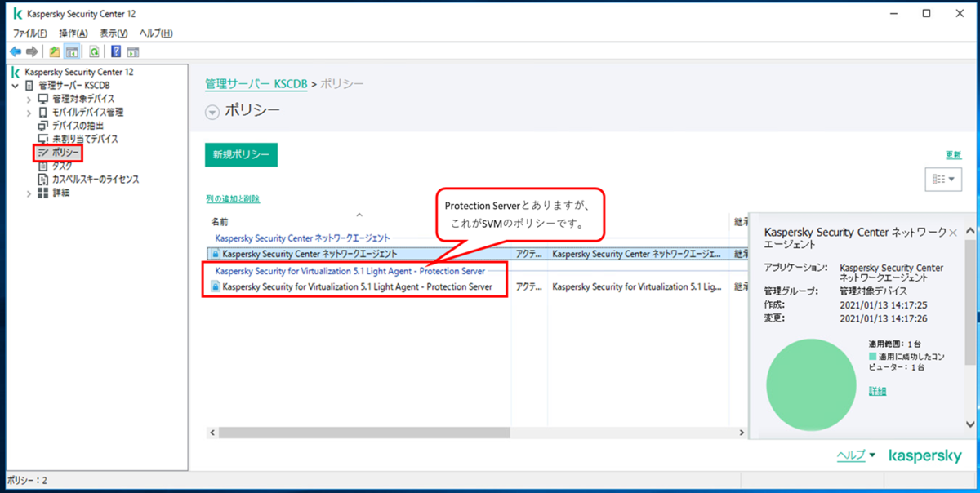Click the 新規ポリシー button
This screenshot has height=493, width=980.
click(242, 154)
